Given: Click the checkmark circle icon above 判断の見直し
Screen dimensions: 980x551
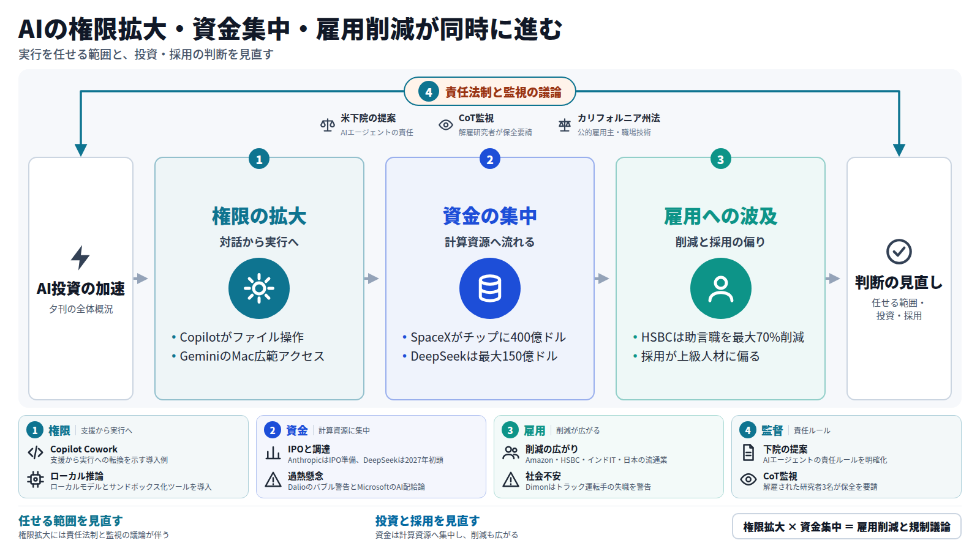Looking at the screenshot, I should click(899, 252).
